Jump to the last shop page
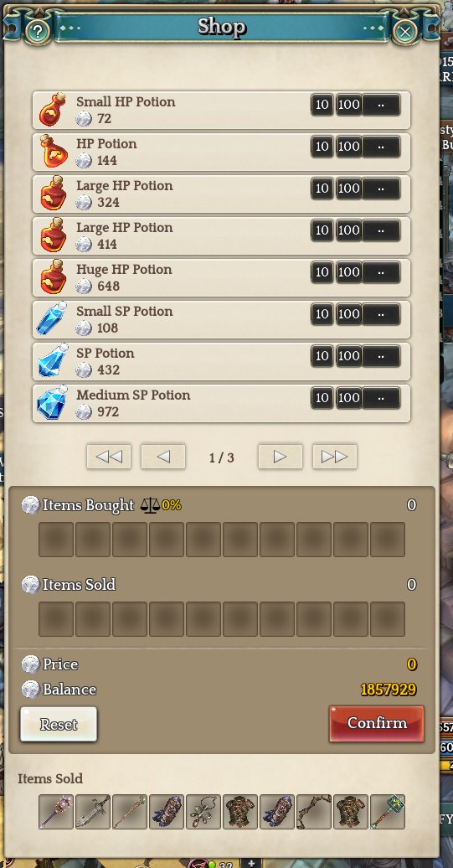 click(x=335, y=457)
